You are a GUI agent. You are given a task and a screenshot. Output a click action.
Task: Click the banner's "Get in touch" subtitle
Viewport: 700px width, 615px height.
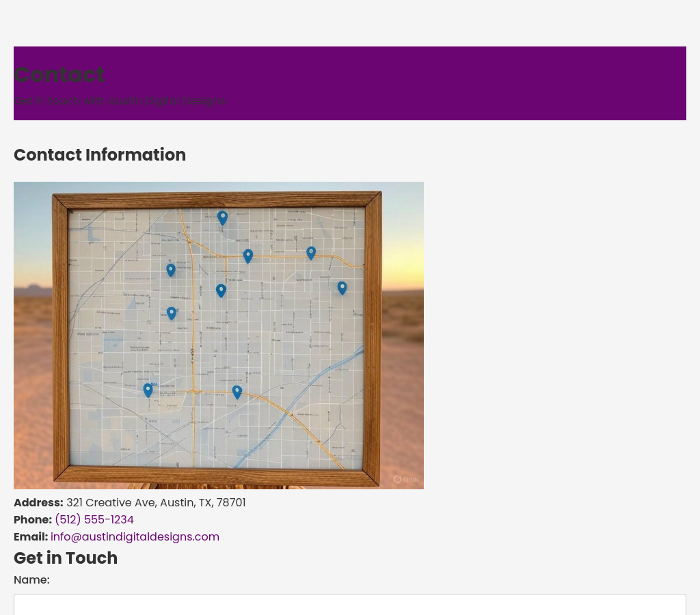pyautogui.click(x=120, y=101)
